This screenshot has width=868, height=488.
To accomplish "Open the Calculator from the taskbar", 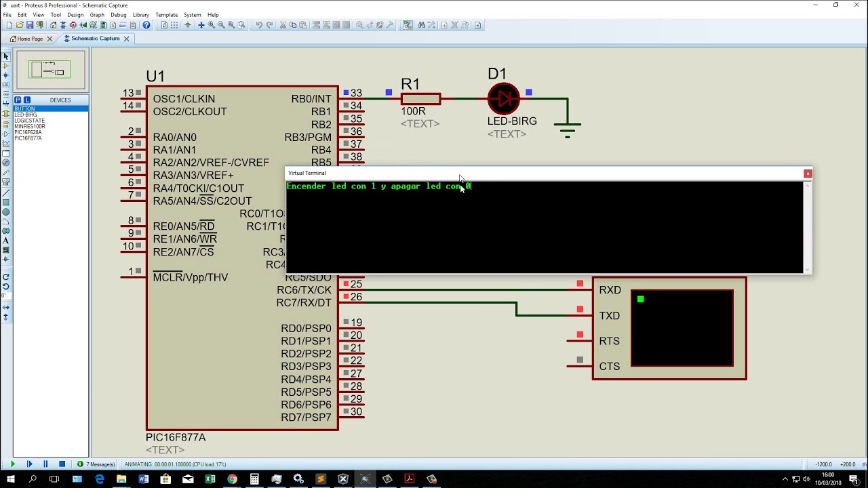I will (x=254, y=479).
